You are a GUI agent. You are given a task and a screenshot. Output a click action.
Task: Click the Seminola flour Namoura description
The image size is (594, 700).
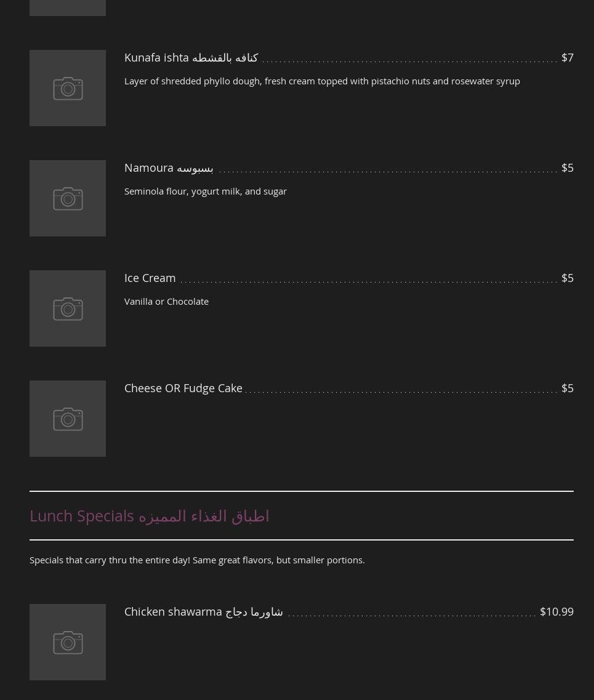point(205,191)
